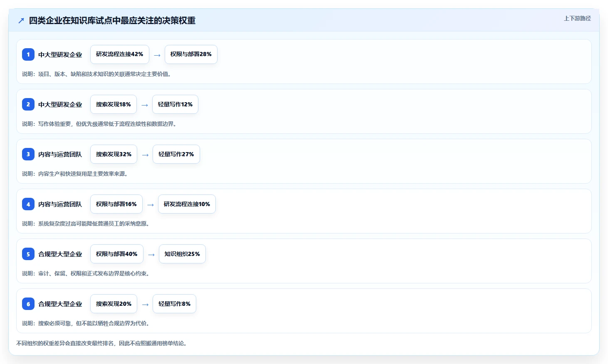Select the 知识组织25% chip
Screen dimensions: 608x364
[182, 254]
